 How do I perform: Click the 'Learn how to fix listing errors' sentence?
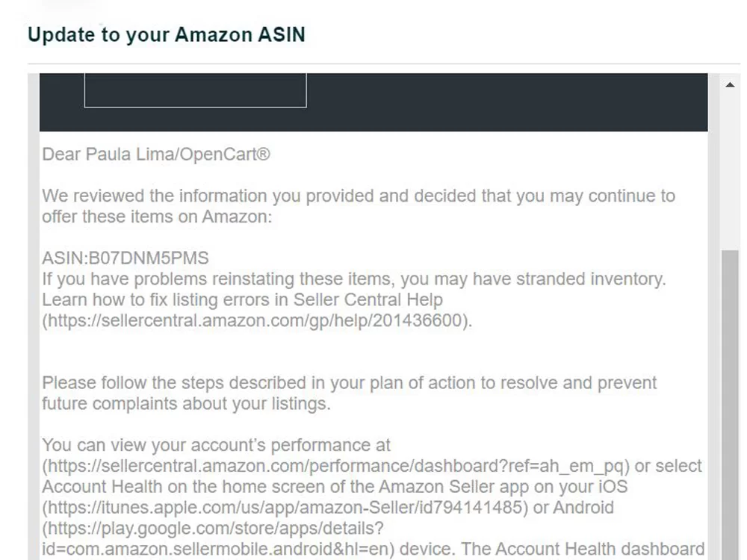point(243,300)
